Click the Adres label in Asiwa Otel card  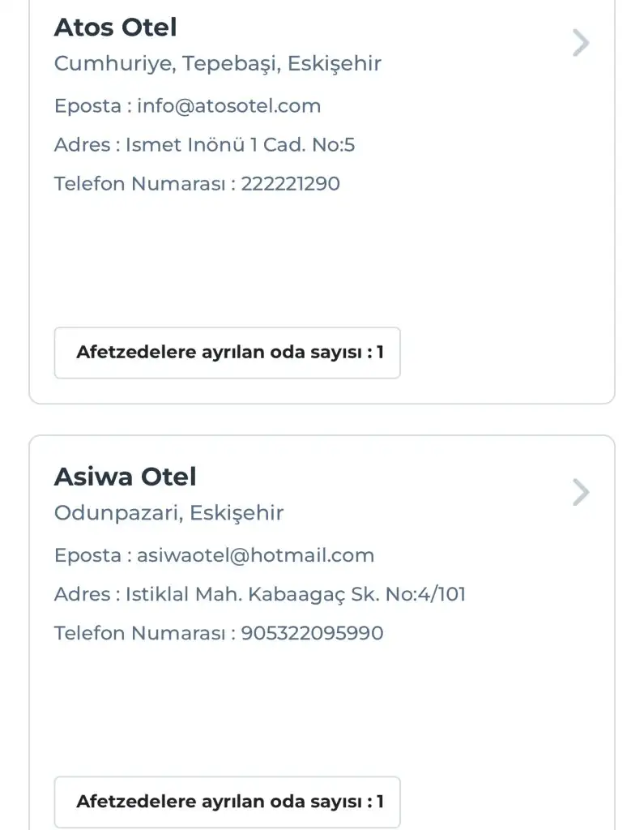click(x=82, y=594)
